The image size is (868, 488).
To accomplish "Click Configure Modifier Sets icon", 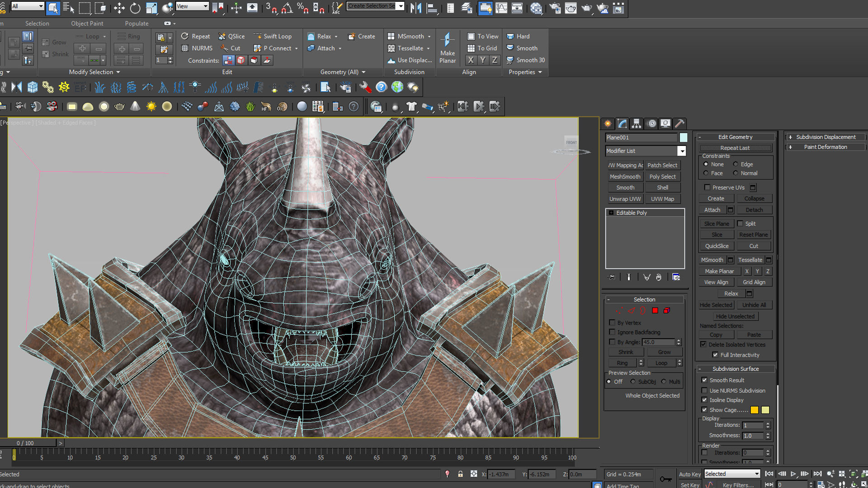I will [676, 277].
